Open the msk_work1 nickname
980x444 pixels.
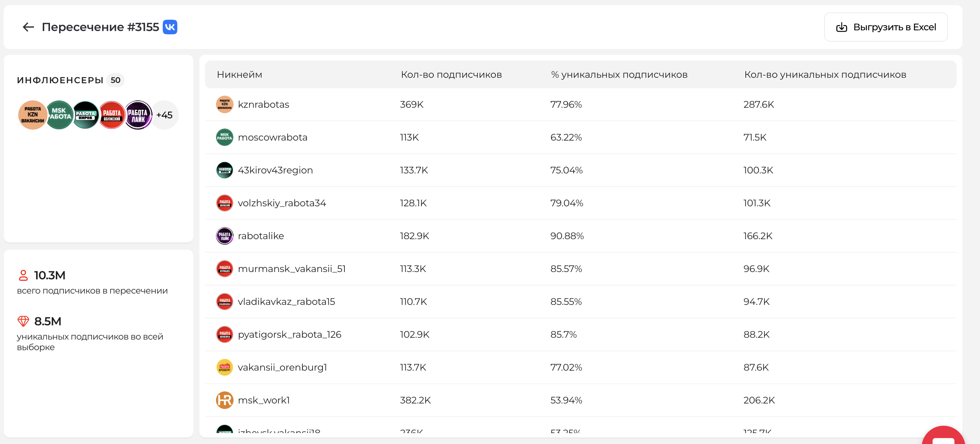[x=264, y=400]
